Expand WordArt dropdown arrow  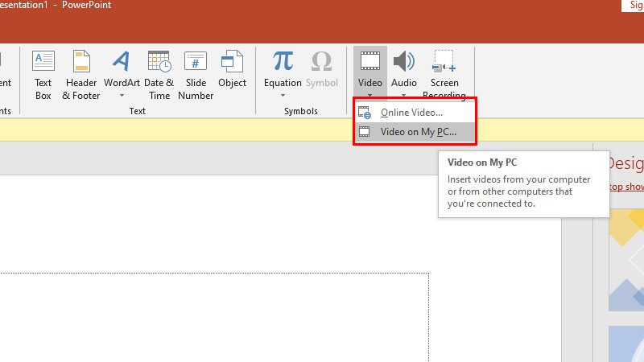pos(122,96)
